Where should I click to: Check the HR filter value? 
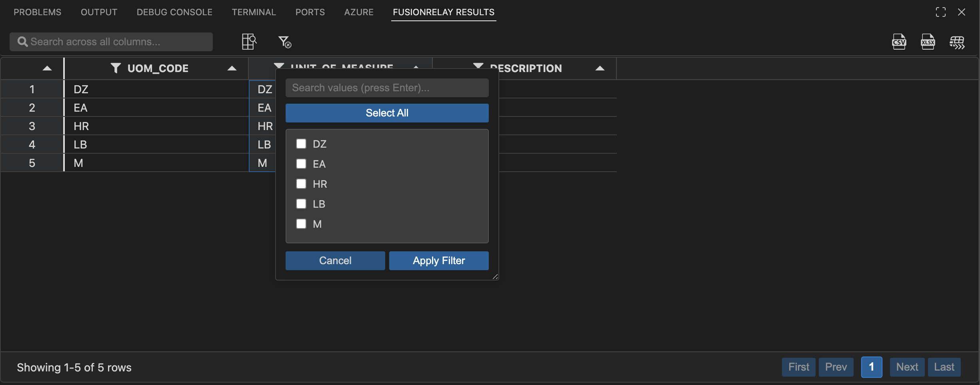(301, 184)
